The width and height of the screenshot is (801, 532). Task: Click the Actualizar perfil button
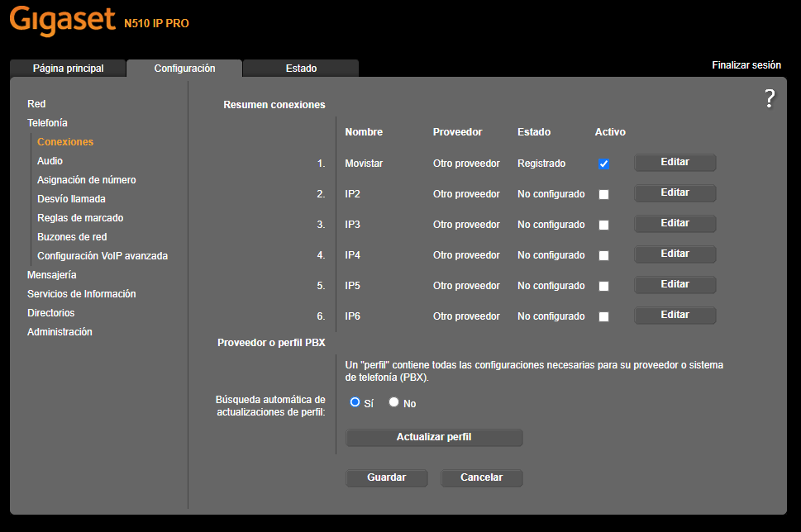coord(433,437)
